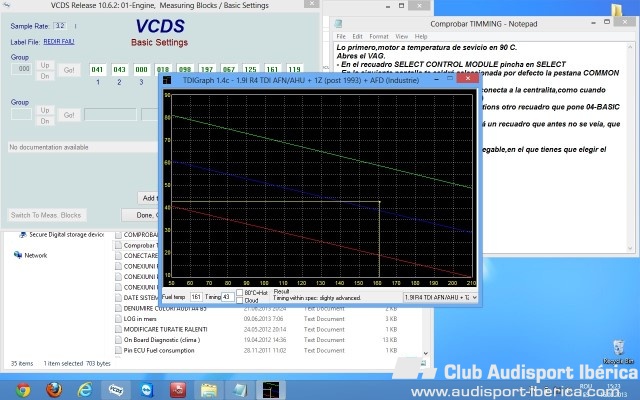This screenshot has width=640, height=400.
Task: Click the file icon beside On Board Diagnostic
Action: click(x=118, y=340)
